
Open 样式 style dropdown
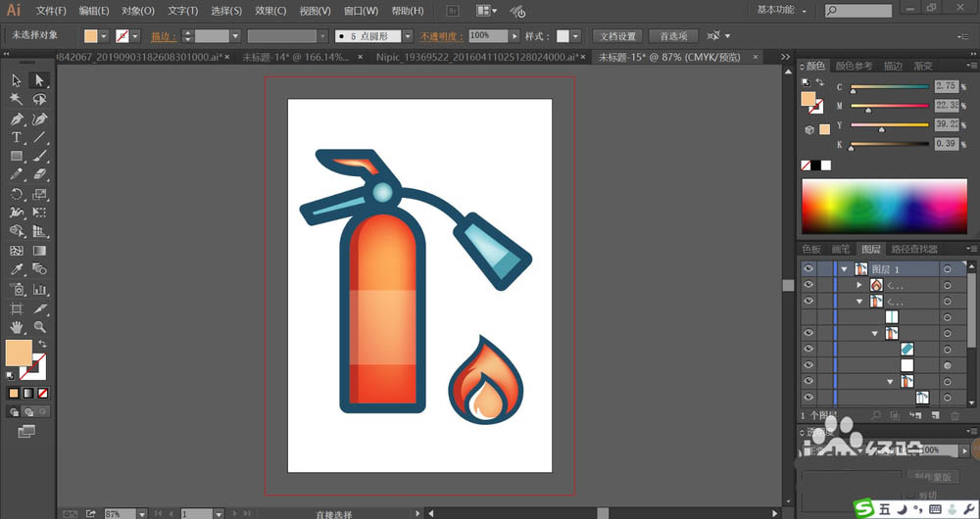(575, 36)
